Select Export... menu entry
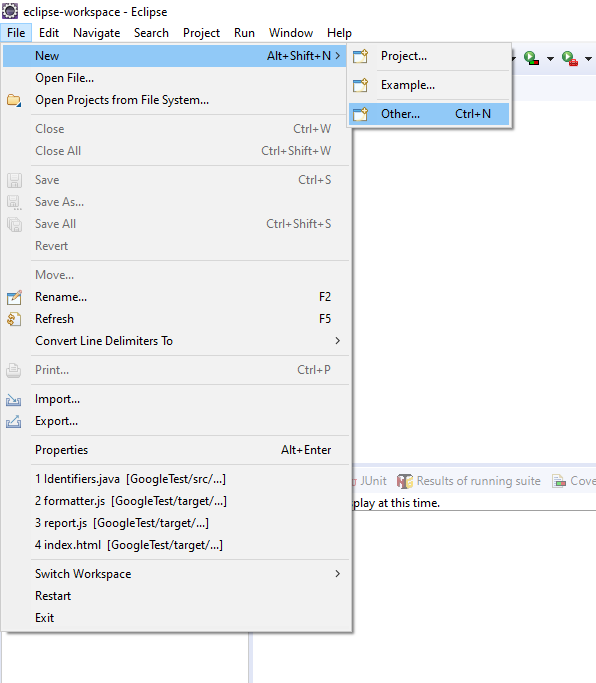Screen dimensions: 596x683 pos(176,421)
